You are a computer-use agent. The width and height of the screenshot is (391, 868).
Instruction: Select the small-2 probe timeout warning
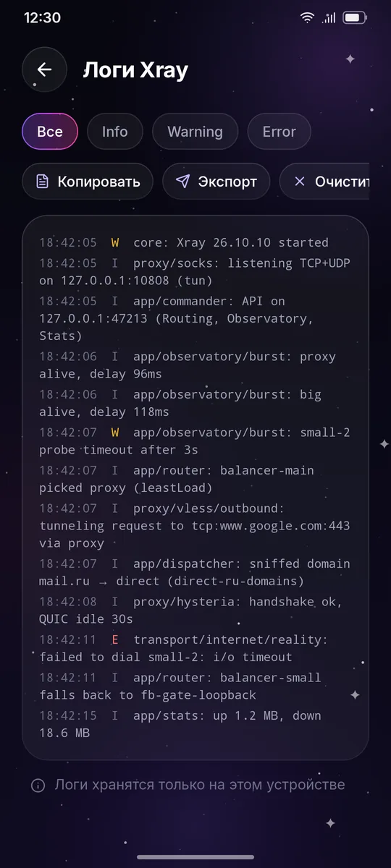(x=195, y=441)
